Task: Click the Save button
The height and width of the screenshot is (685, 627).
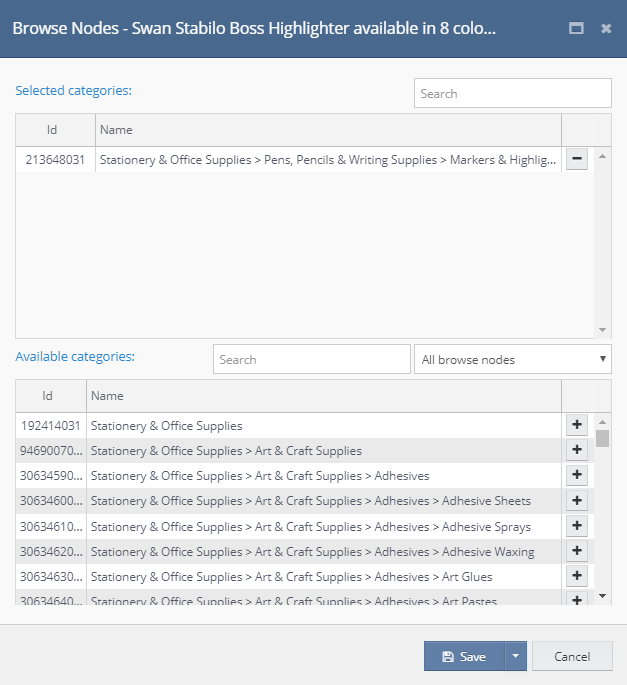Action: pos(464,656)
